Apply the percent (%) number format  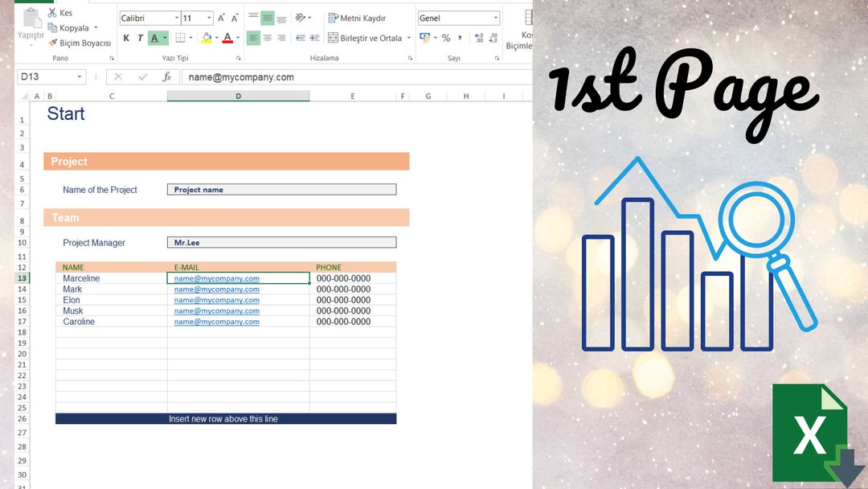pos(446,38)
